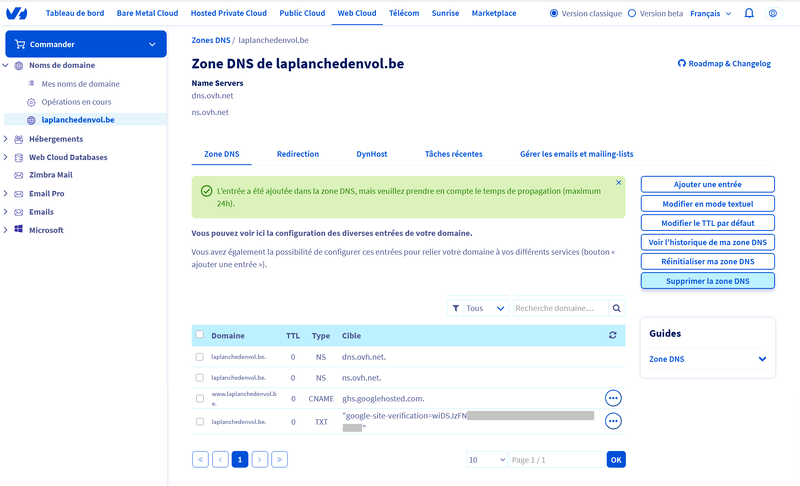Click the GitHub icon next to Roadmap & Changelog
800x486 pixels.
pos(682,63)
